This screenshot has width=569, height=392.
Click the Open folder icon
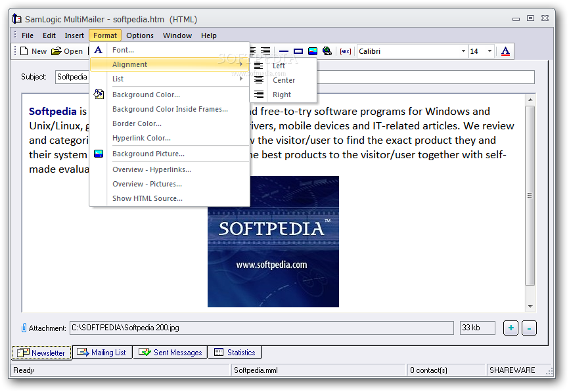coord(57,51)
